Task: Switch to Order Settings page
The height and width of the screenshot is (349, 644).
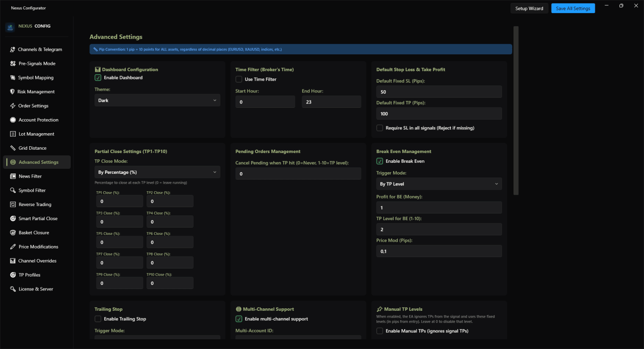Action: 37,106
